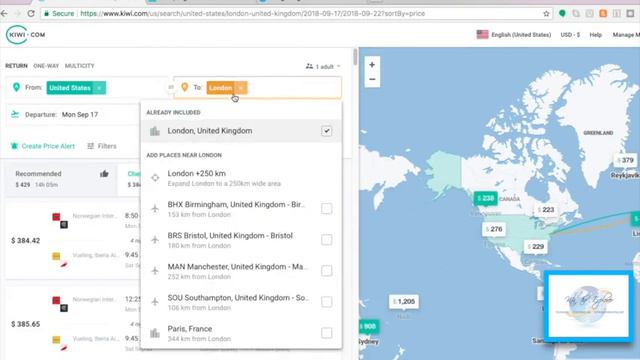640x360 pixels.
Task: Click the $276 price marker on the map
Action: coord(494,229)
